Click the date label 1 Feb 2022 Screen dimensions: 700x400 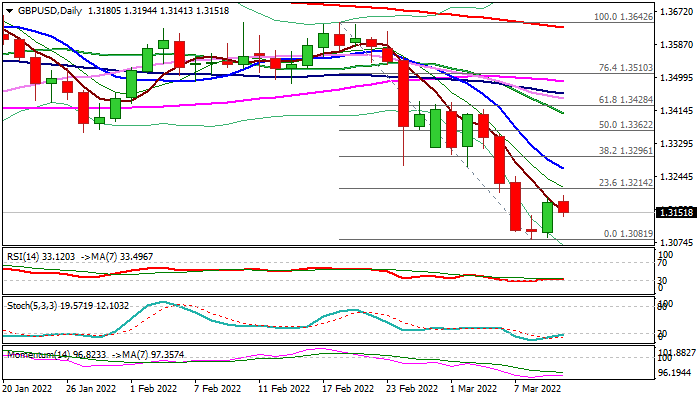tap(153, 389)
